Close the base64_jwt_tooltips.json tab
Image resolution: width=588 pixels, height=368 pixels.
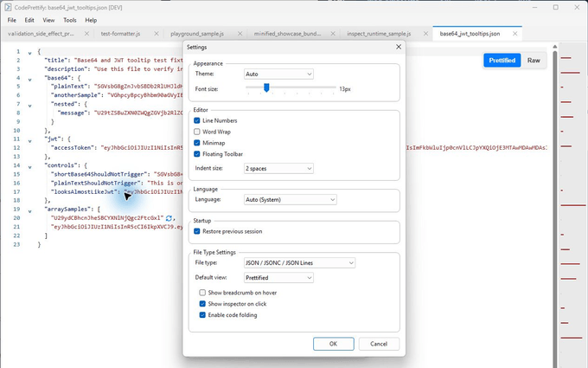click(514, 34)
